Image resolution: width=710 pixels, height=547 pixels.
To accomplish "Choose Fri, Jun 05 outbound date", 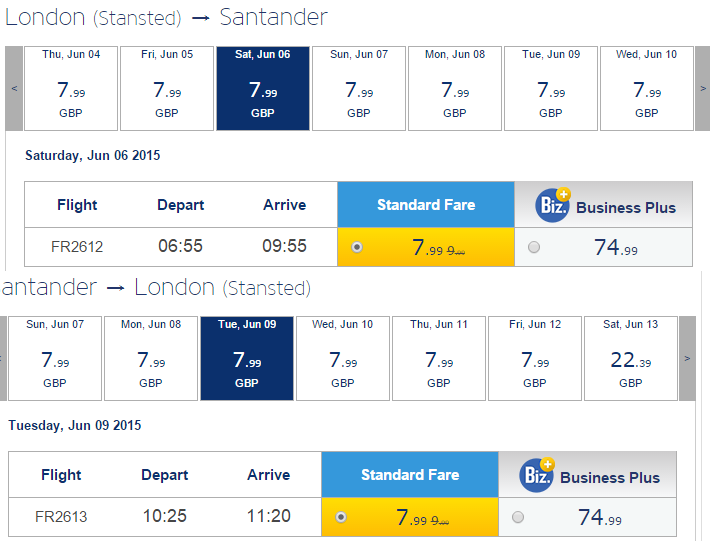I will click(x=167, y=88).
